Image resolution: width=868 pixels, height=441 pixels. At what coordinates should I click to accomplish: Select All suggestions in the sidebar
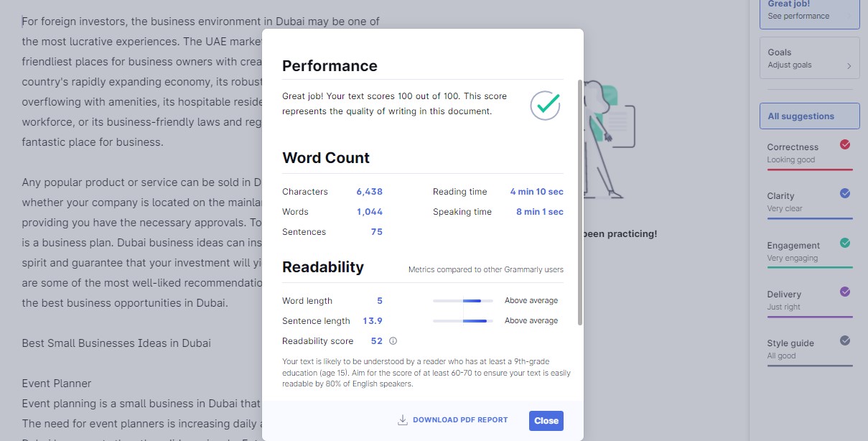(809, 116)
